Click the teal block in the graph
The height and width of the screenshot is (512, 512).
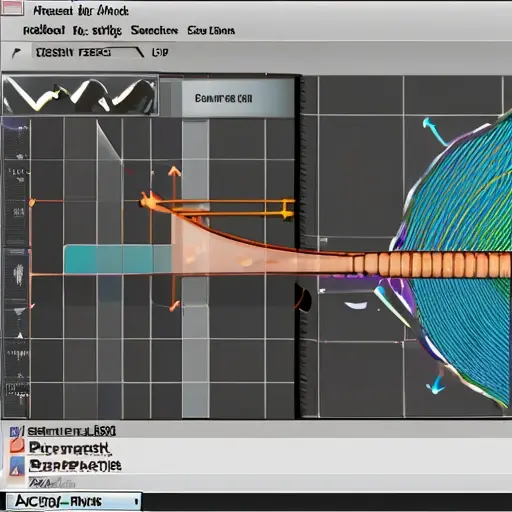[x=117, y=259]
